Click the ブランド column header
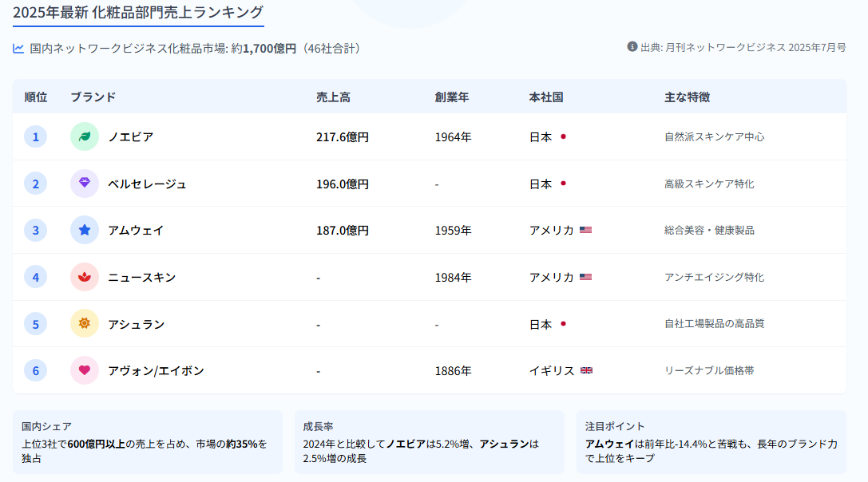The width and height of the screenshot is (868, 482). pyautogui.click(x=93, y=97)
